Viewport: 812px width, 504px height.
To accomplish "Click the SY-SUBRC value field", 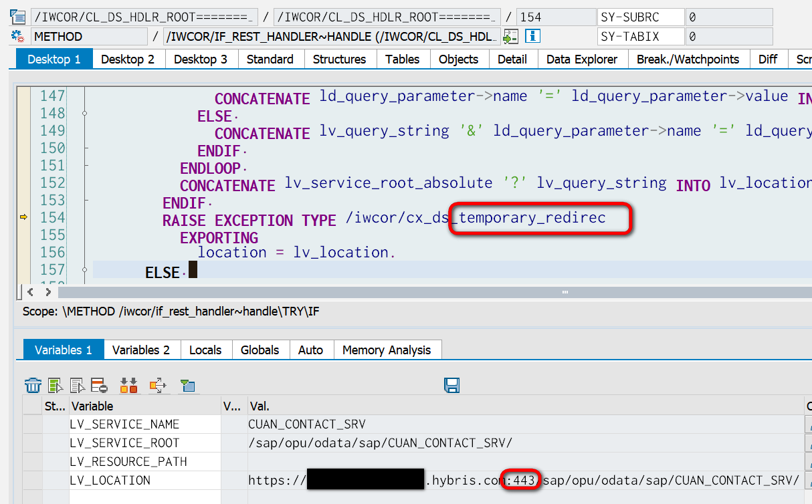I will [x=729, y=17].
